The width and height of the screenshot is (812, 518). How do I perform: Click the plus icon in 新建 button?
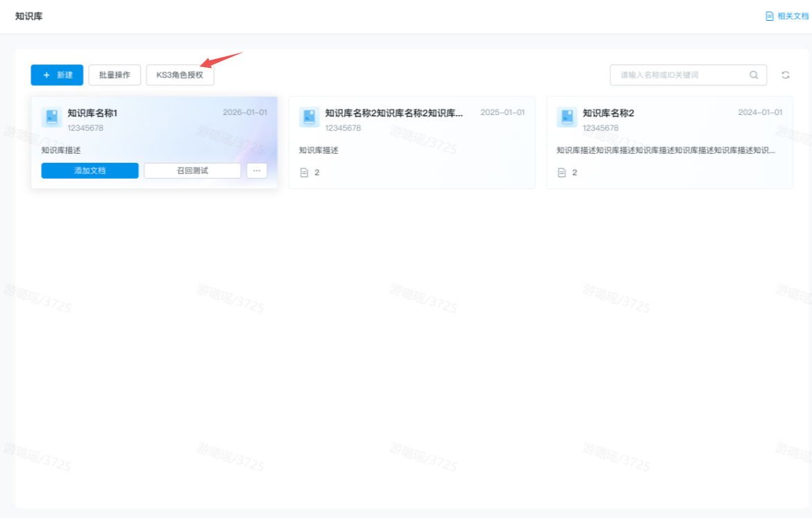pyautogui.click(x=46, y=75)
